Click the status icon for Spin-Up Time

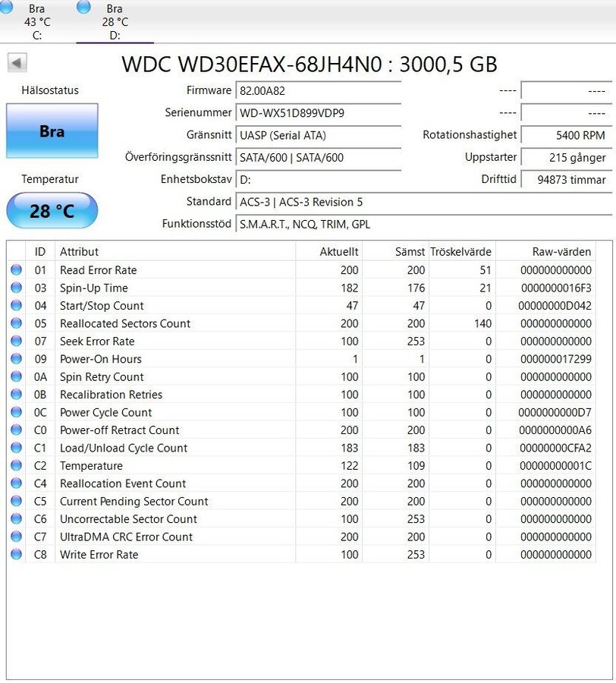17,288
